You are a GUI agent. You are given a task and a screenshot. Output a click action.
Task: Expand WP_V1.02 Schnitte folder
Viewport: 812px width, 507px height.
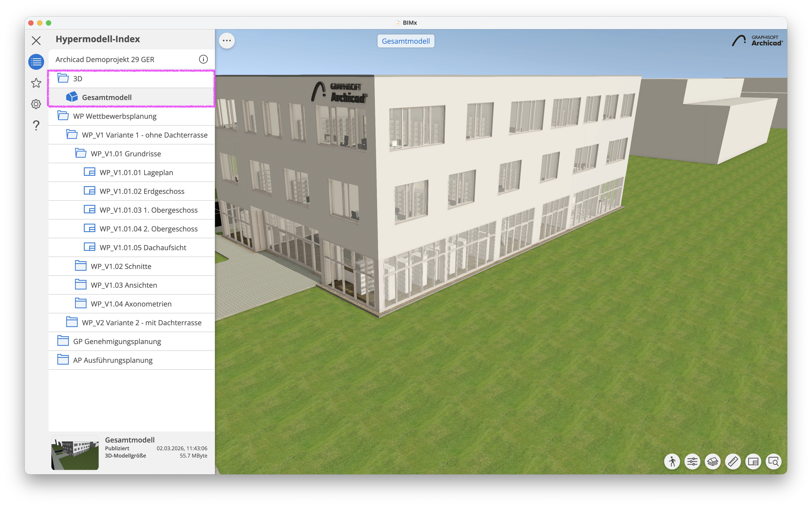(x=132, y=266)
